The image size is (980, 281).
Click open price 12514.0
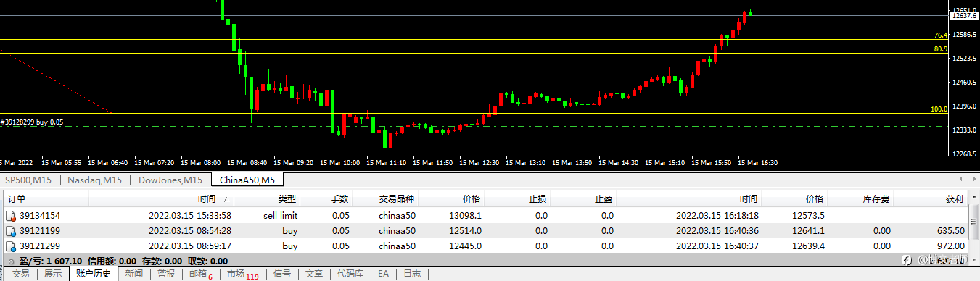coord(466,232)
